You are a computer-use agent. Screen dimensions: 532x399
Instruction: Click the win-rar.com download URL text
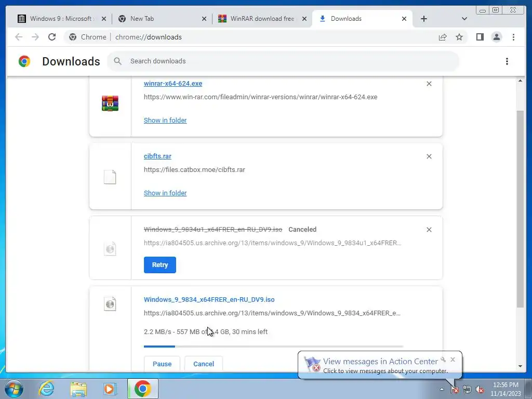click(261, 97)
